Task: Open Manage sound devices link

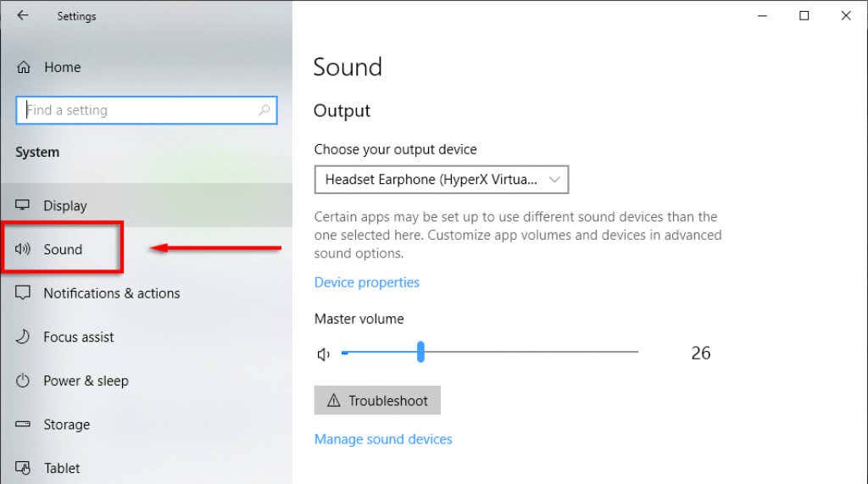Action: click(383, 439)
